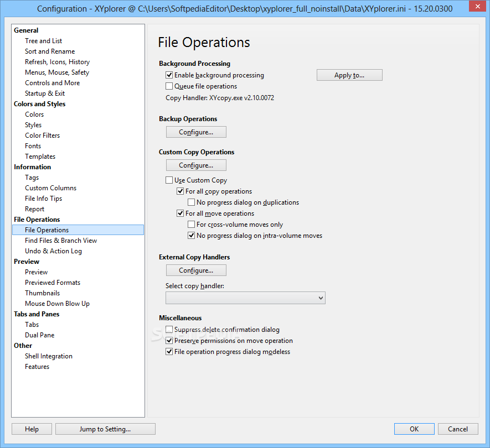This screenshot has height=448, width=490.
Task: Select File Operations category heading
Action: (37, 220)
